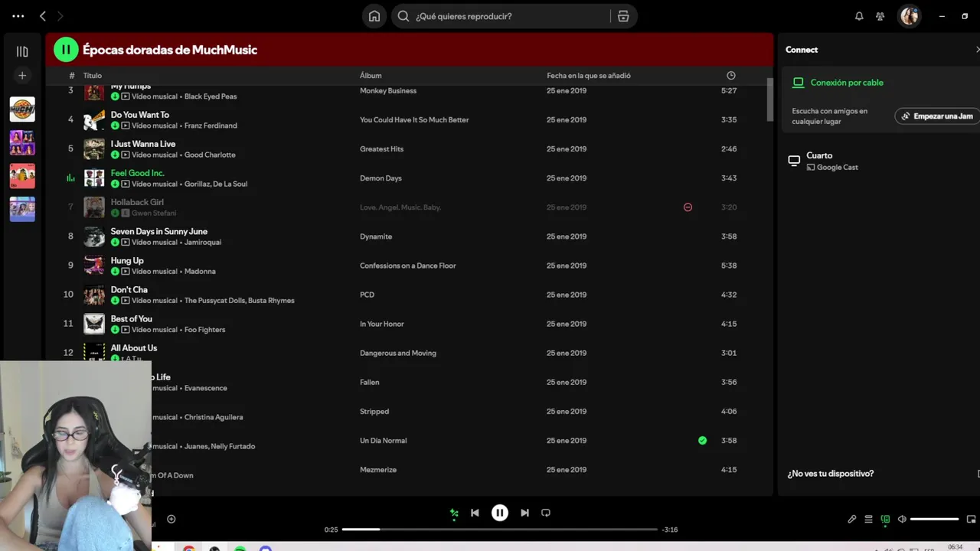The width and height of the screenshot is (980, 551).
Task: Open the Browse icon inside the search bar
Action: click(623, 16)
